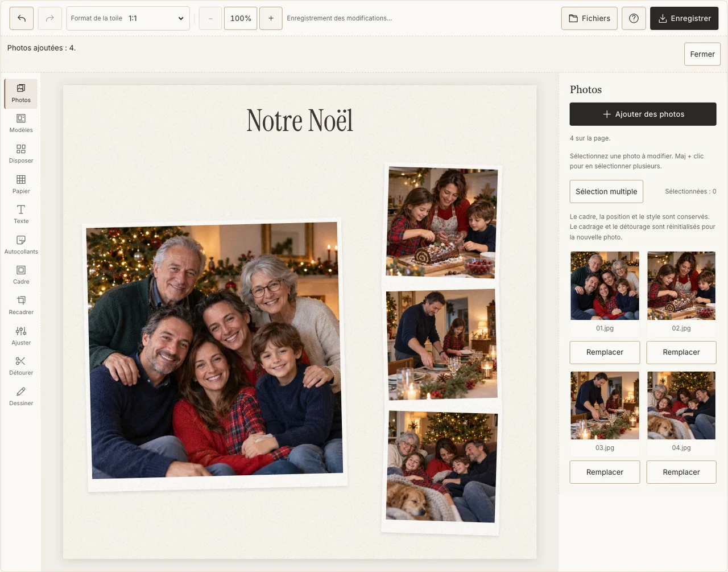Select the Texte tool
The image size is (728, 572).
[21, 215]
